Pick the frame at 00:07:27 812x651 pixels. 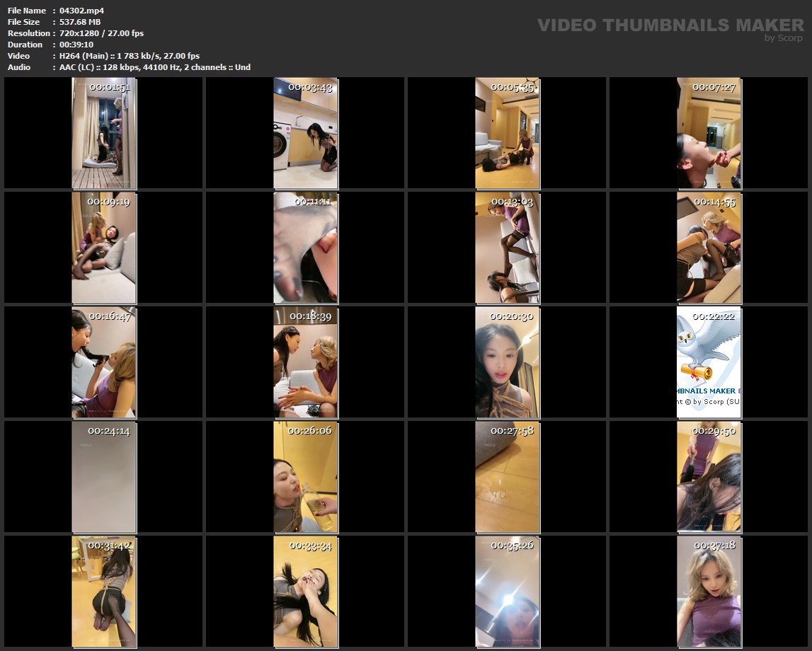[709, 133]
